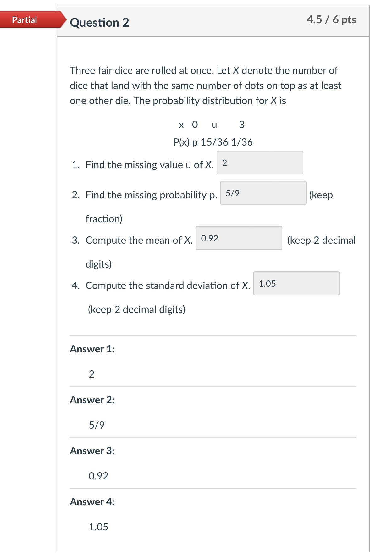The width and height of the screenshot is (392, 559).
Task: Select the submitted deviation 1.05
Action: (x=98, y=527)
